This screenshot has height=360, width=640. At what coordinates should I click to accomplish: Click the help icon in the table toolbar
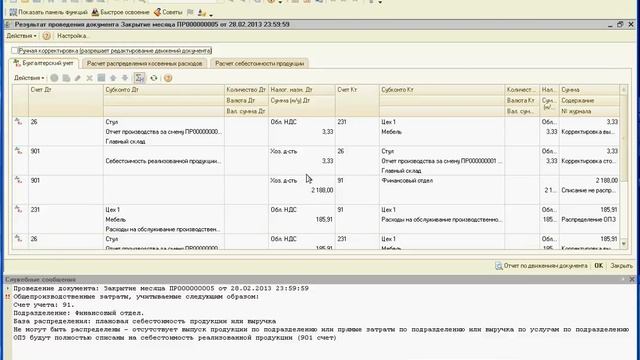pos(168,78)
